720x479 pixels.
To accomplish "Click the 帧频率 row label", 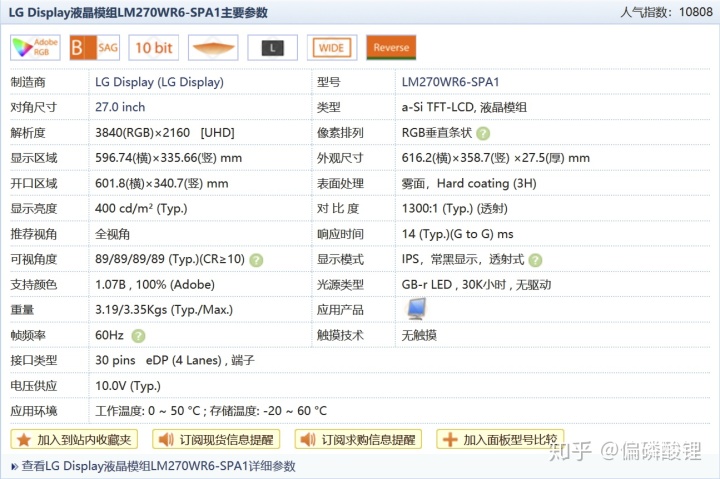I will (28, 335).
